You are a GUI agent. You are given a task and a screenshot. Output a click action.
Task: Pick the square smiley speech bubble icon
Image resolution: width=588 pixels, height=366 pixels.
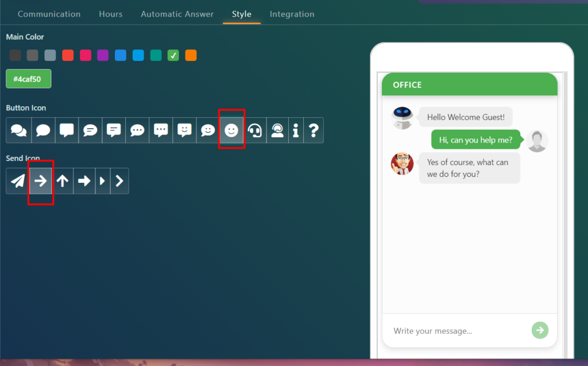tap(184, 130)
